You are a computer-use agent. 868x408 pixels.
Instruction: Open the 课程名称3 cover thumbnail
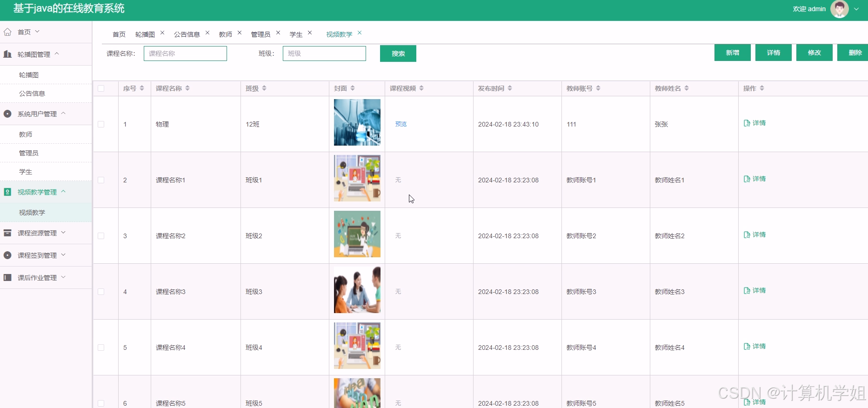click(357, 290)
